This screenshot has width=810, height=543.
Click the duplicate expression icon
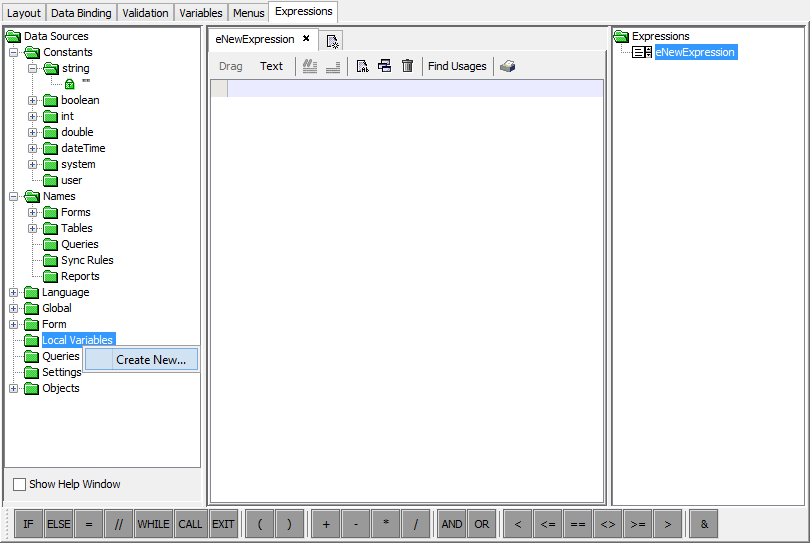point(384,66)
